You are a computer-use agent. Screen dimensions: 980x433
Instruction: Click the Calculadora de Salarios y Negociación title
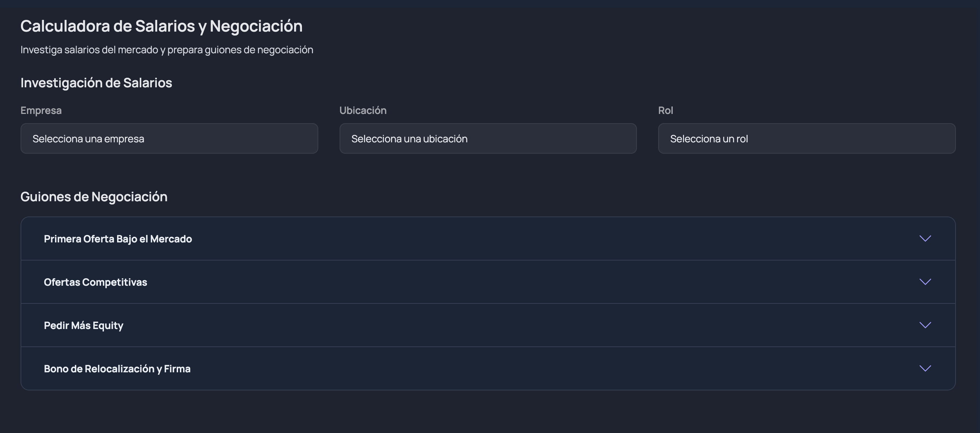coord(161,26)
